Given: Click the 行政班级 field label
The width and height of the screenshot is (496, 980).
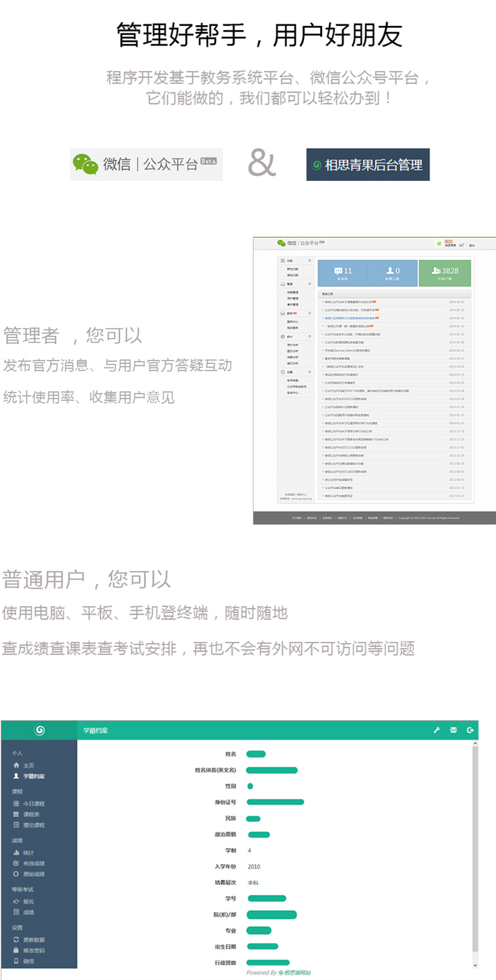Looking at the screenshot, I should (226, 963).
